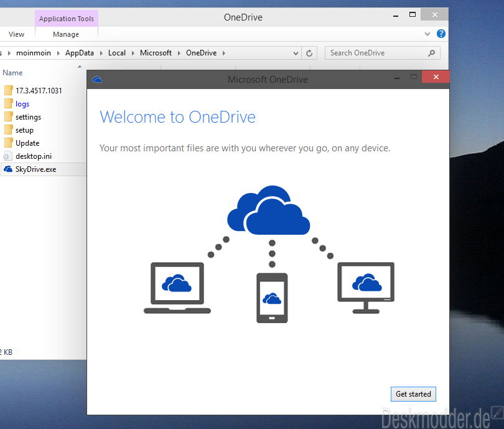Click the setup folder name
The image size is (504, 429).
[x=24, y=130]
